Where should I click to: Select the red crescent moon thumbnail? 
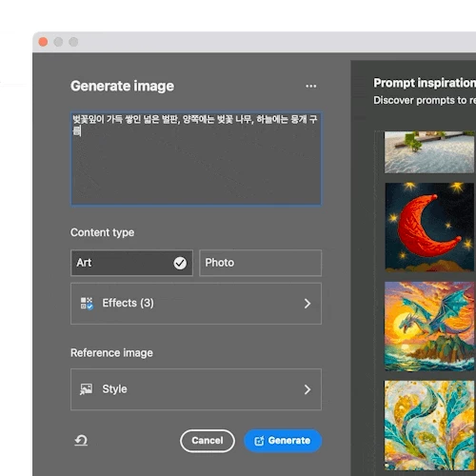(430, 228)
